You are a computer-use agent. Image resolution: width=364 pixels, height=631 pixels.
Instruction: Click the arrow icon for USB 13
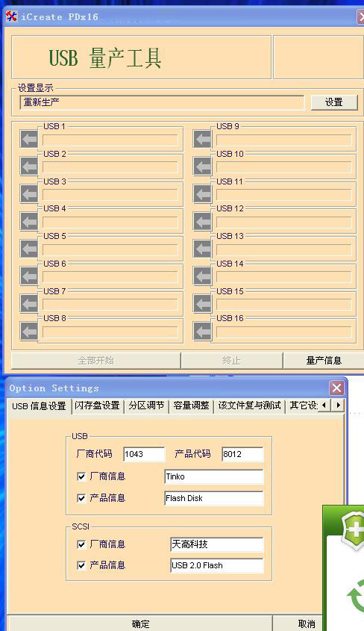(202, 249)
